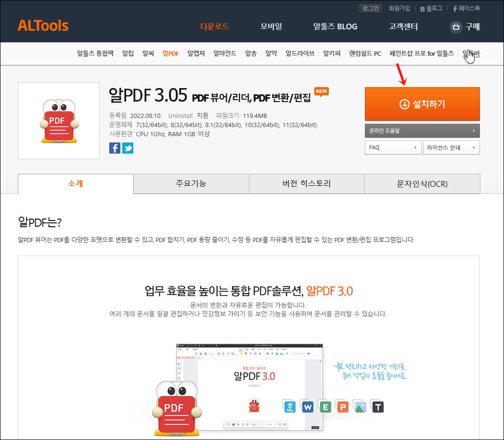Share on Facebook icon
The width and height of the screenshot is (504, 440).
[115, 148]
